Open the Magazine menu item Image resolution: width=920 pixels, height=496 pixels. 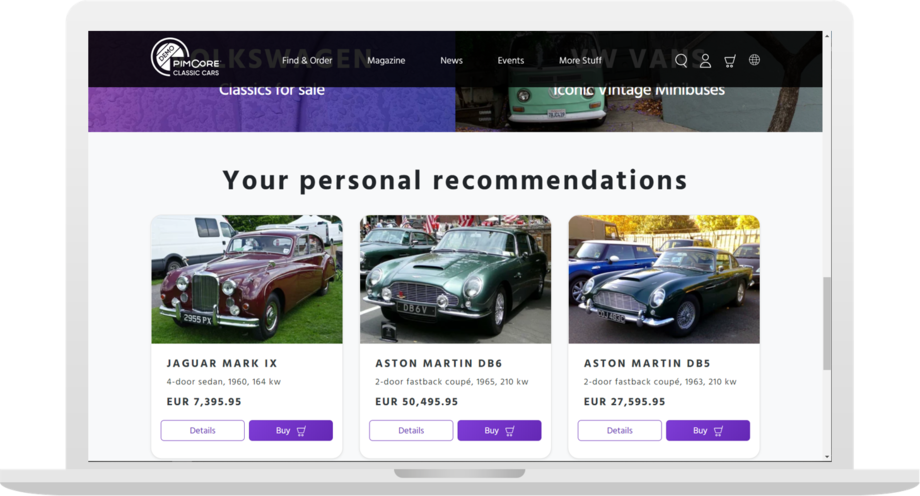pos(386,61)
